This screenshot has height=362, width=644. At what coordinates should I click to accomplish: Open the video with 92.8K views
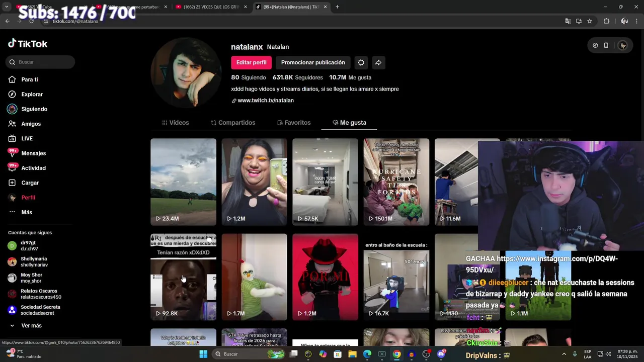(183, 277)
